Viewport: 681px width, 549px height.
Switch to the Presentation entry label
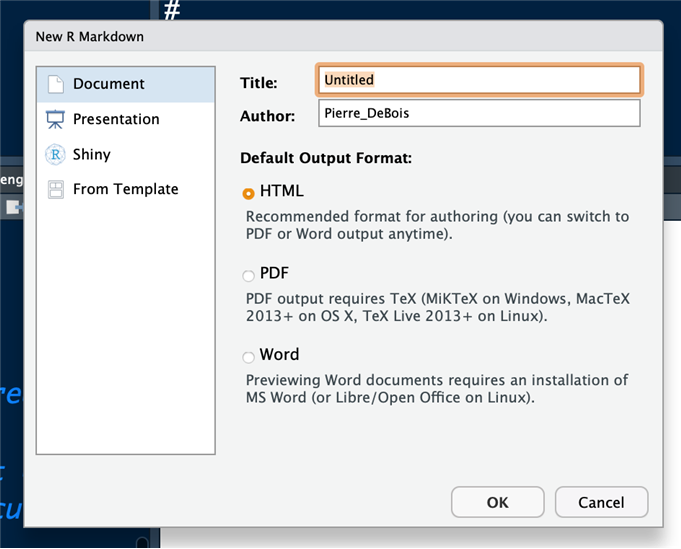pos(116,119)
